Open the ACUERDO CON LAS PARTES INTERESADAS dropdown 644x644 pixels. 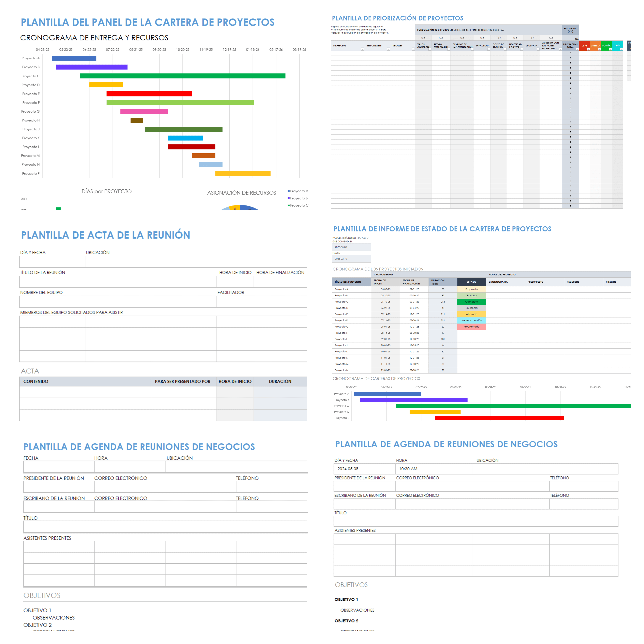tap(560, 49)
